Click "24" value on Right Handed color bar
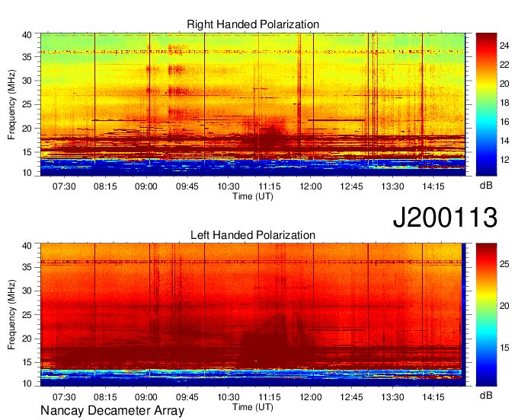The image size is (518, 420). coord(504,45)
